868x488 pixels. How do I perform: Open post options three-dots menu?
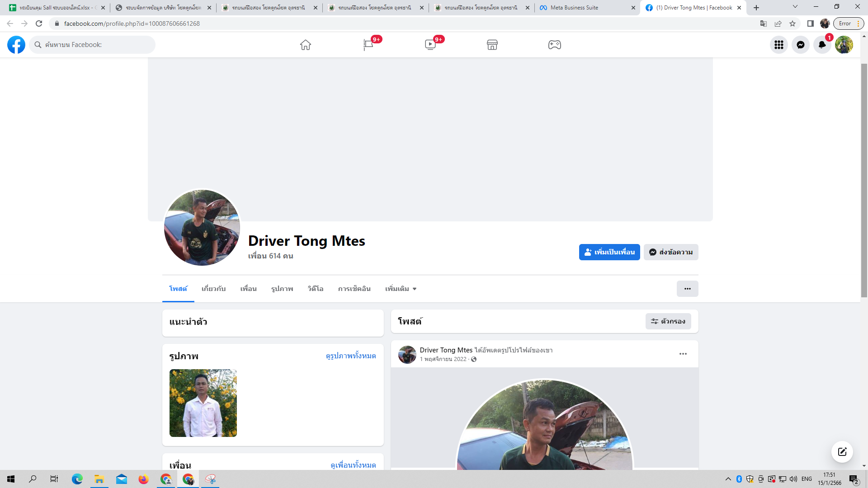click(683, 354)
